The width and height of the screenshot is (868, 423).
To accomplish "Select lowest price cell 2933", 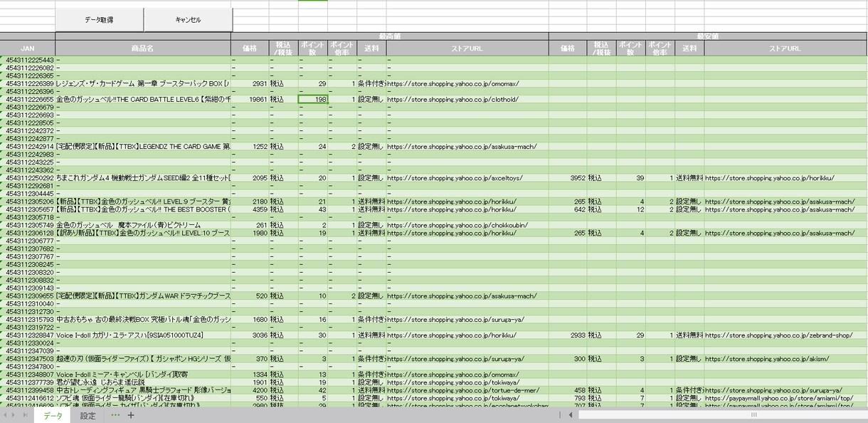I will pos(568,334).
